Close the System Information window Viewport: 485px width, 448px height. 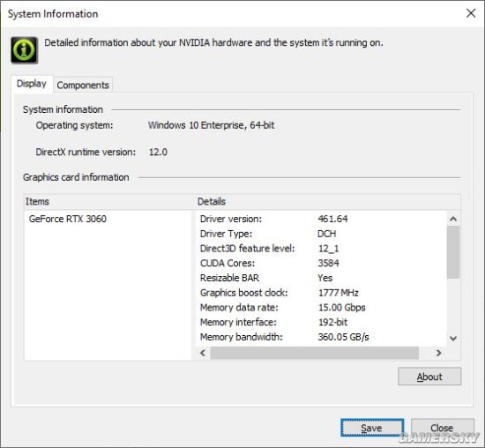[x=471, y=13]
